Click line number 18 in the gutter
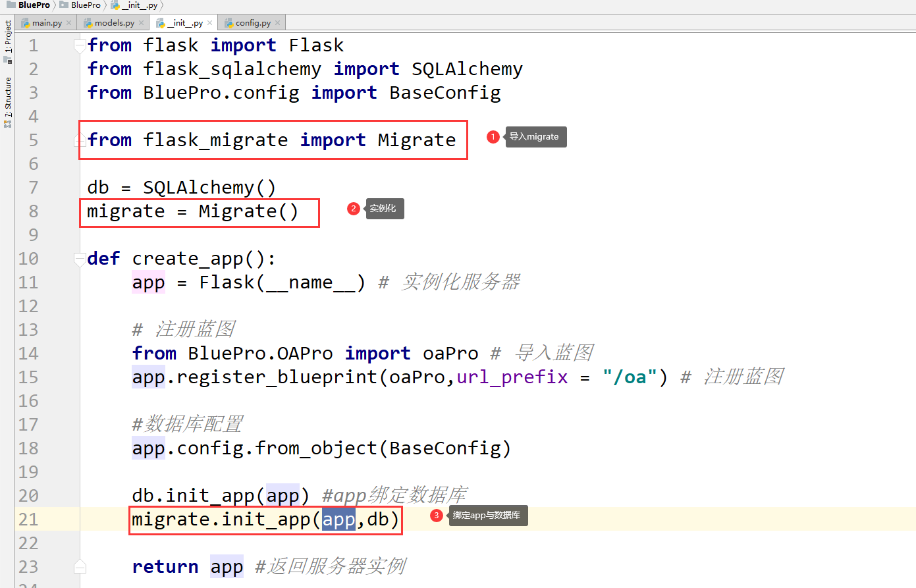The width and height of the screenshot is (916, 588). click(28, 448)
